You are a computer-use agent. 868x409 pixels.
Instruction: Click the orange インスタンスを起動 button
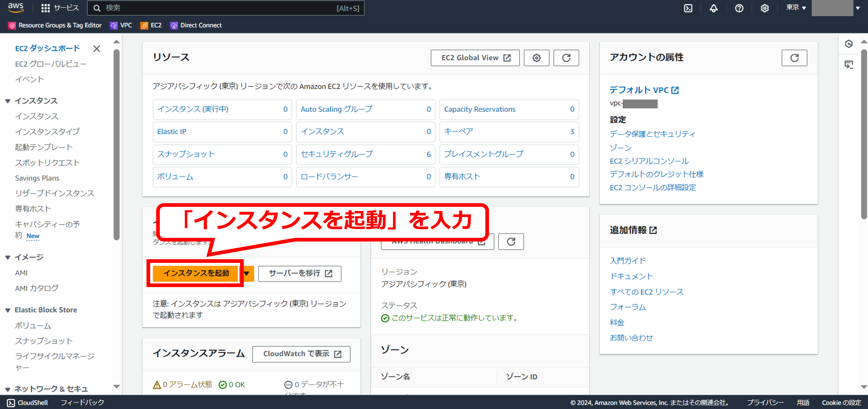[x=196, y=273]
